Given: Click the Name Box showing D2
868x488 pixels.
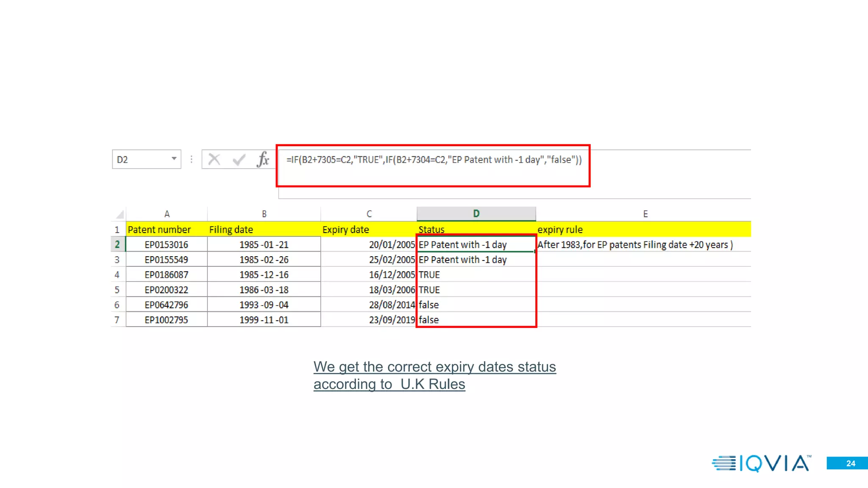Looking at the screenshot, I should 147,159.
